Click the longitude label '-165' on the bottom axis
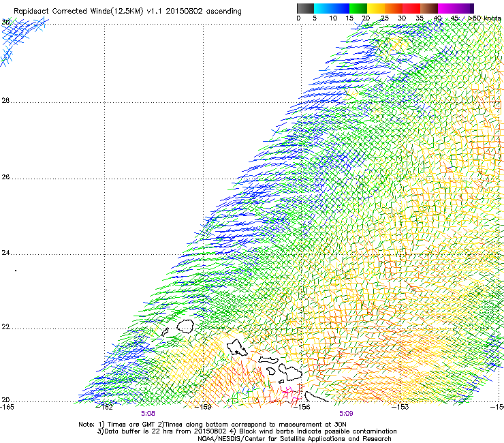 tap(7, 407)
